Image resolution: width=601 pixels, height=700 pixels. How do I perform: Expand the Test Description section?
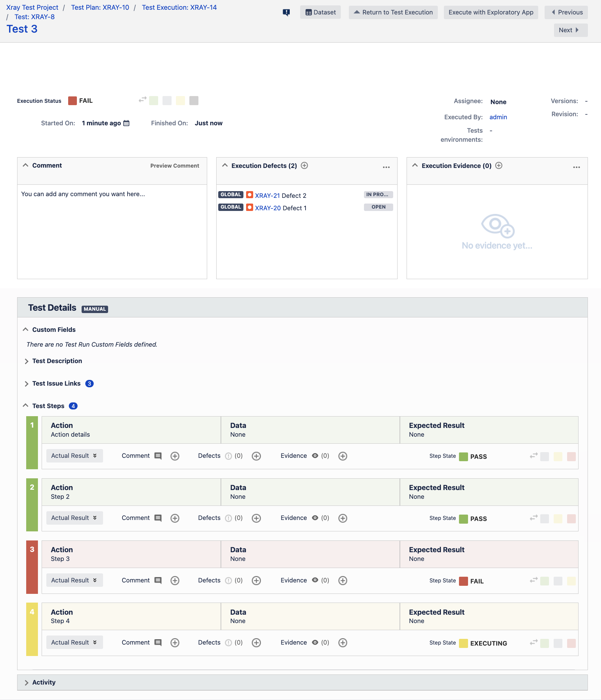point(57,361)
